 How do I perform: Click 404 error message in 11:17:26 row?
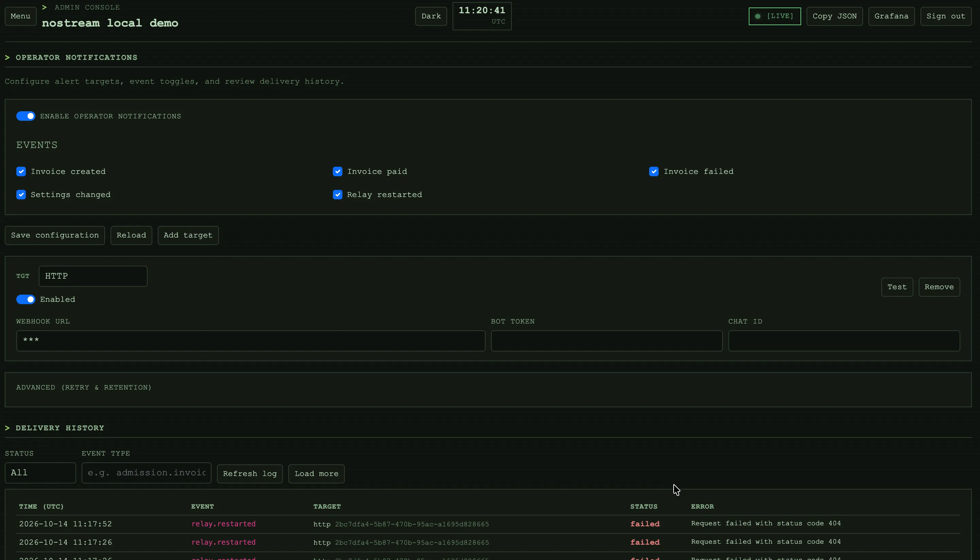(x=766, y=542)
